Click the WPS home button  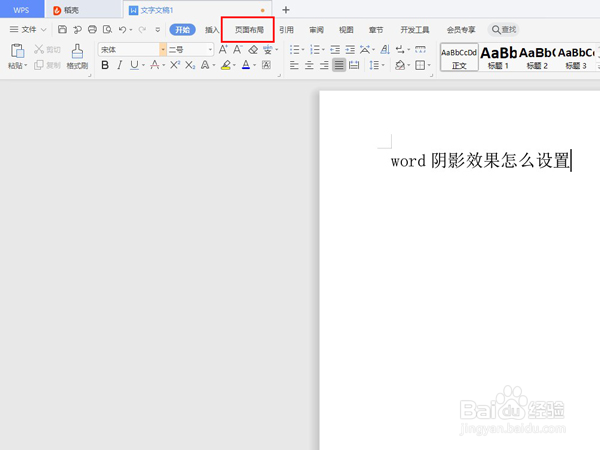pyautogui.click(x=21, y=10)
